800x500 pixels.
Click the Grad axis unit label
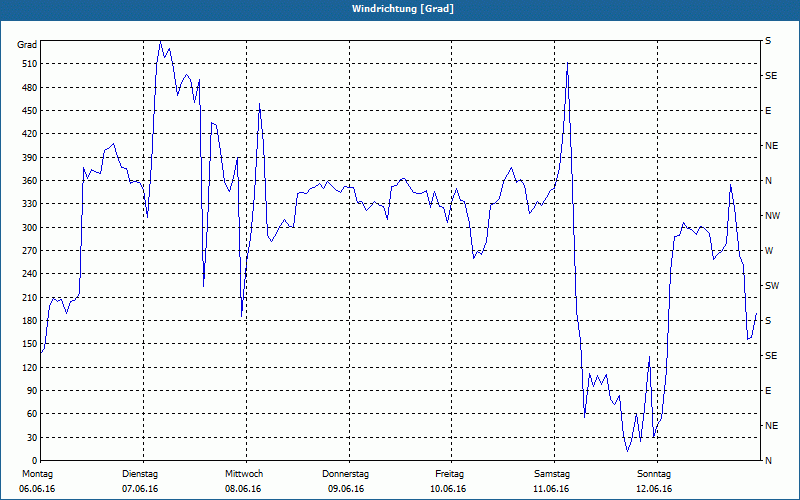[27, 45]
